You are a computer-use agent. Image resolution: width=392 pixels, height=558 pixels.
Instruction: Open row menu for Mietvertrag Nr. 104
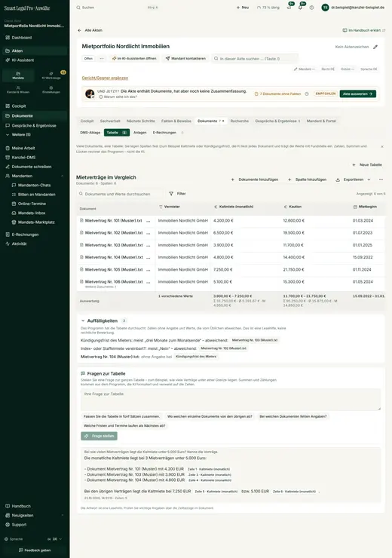(149, 257)
